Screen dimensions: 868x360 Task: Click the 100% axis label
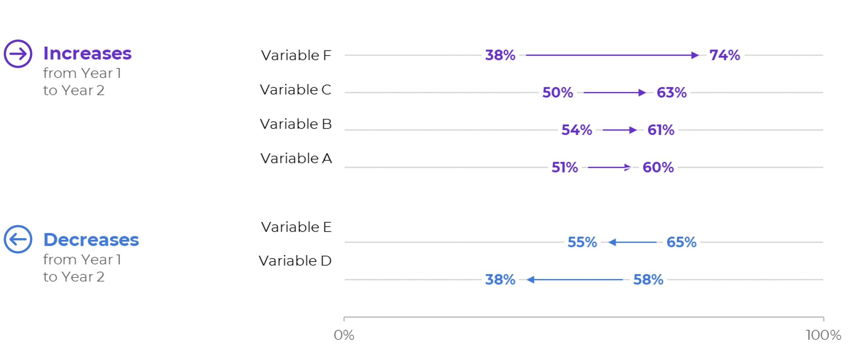(x=824, y=335)
